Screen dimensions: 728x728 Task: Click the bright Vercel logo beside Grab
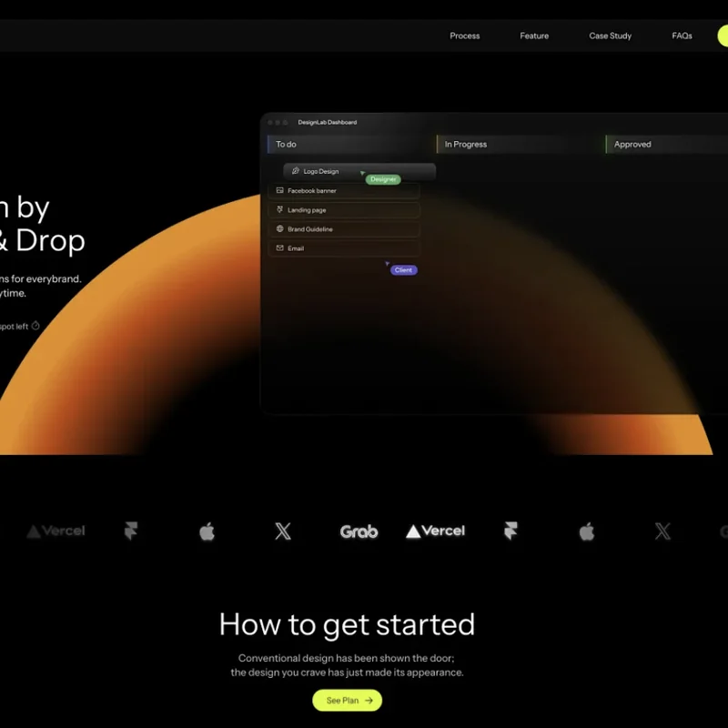coord(435,531)
